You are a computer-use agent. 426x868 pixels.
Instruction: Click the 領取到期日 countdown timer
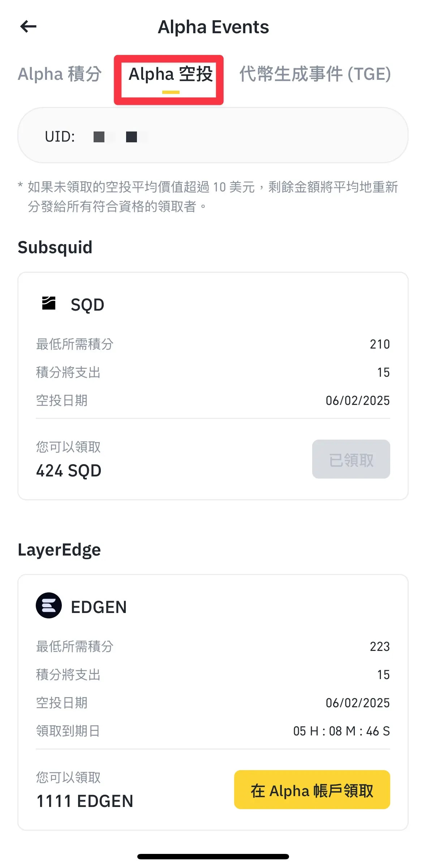[x=341, y=731]
